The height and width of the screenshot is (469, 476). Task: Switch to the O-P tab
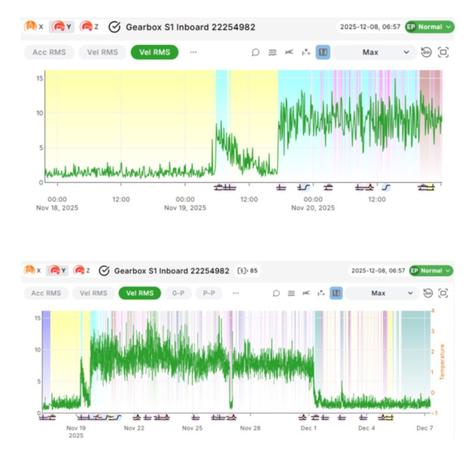tap(178, 293)
